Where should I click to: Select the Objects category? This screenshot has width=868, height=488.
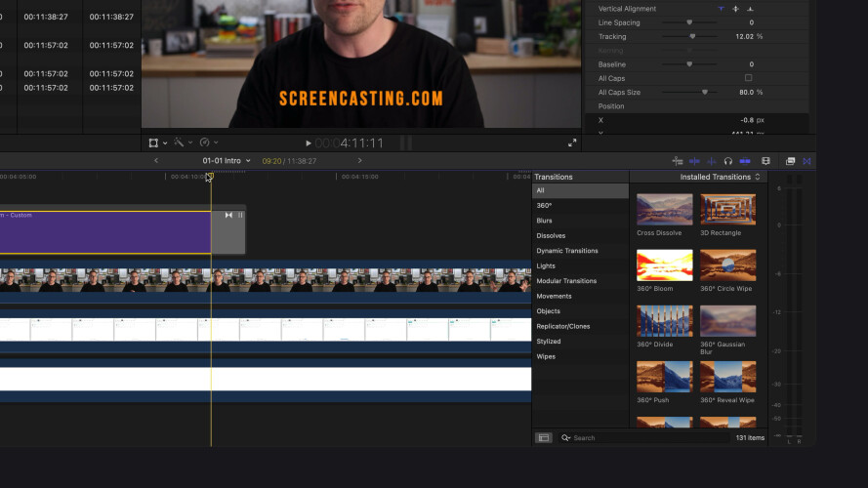[x=580, y=311]
